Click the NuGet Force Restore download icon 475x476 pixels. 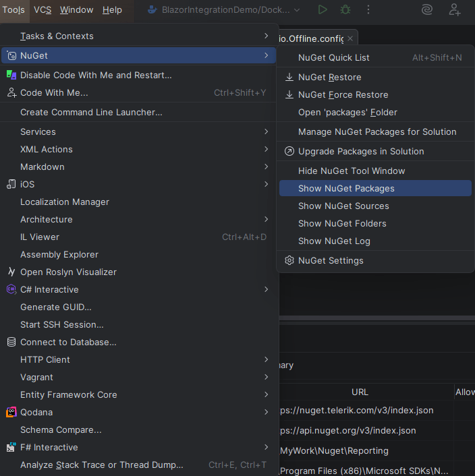pos(289,94)
